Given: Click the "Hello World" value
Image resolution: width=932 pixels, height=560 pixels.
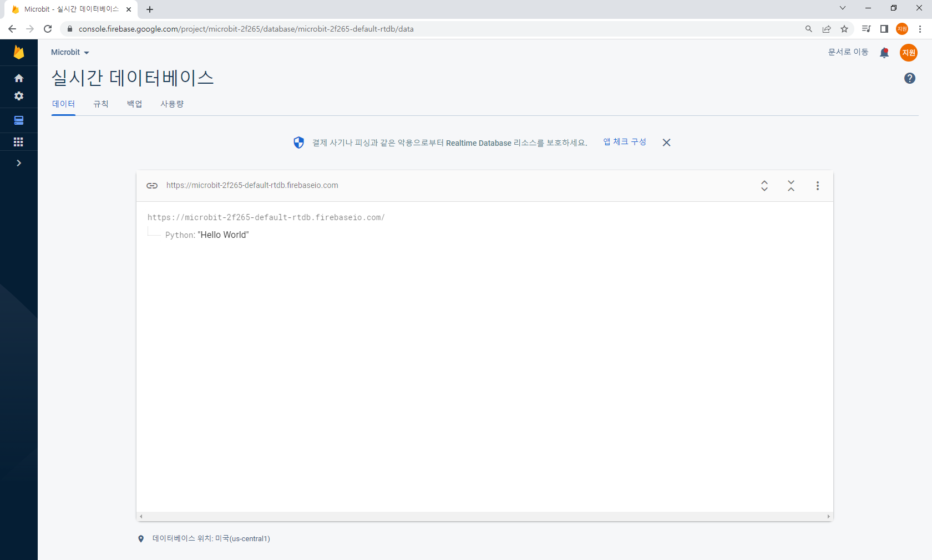Looking at the screenshot, I should click(x=224, y=235).
